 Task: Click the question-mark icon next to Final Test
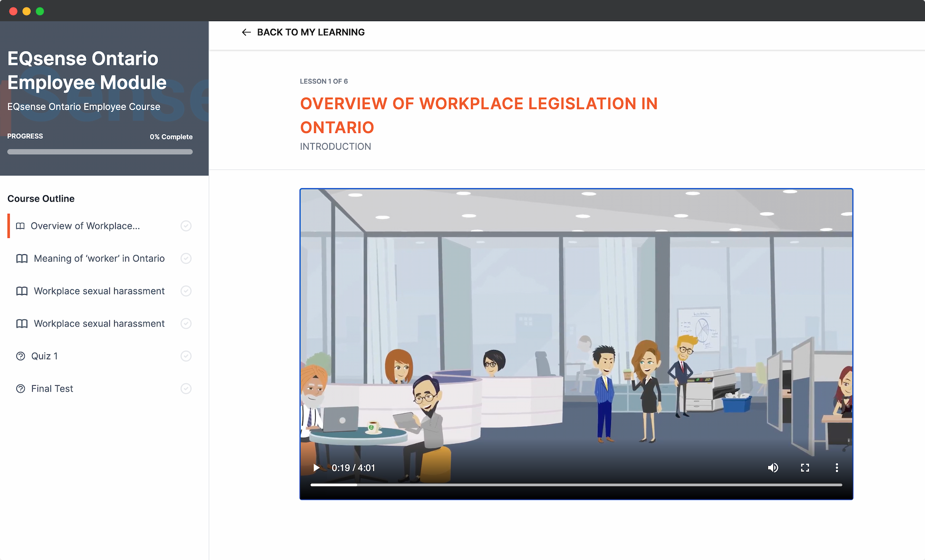pos(20,389)
